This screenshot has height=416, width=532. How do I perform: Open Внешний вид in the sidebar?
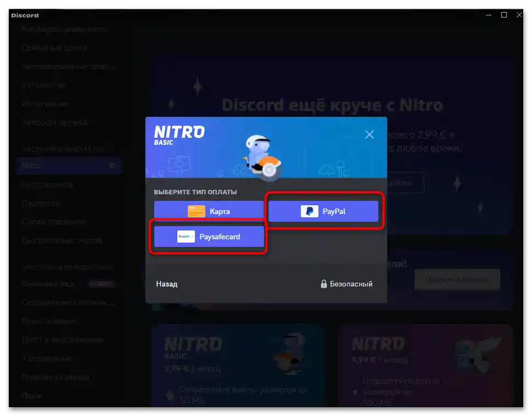click(48, 284)
